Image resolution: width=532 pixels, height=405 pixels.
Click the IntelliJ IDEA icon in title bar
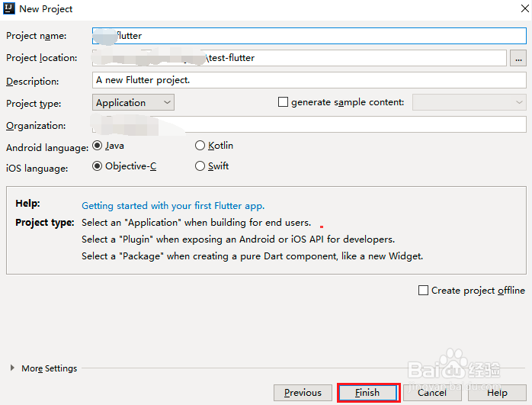pyautogui.click(x=9, y=8)
